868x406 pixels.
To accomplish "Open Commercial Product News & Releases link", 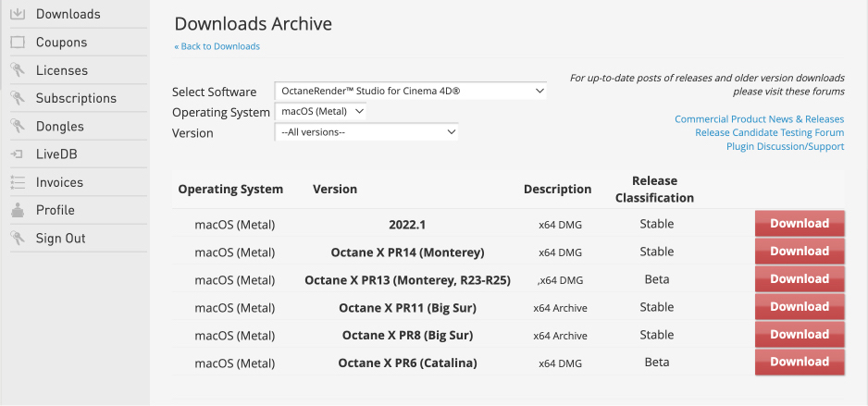I will pos(760,119).
